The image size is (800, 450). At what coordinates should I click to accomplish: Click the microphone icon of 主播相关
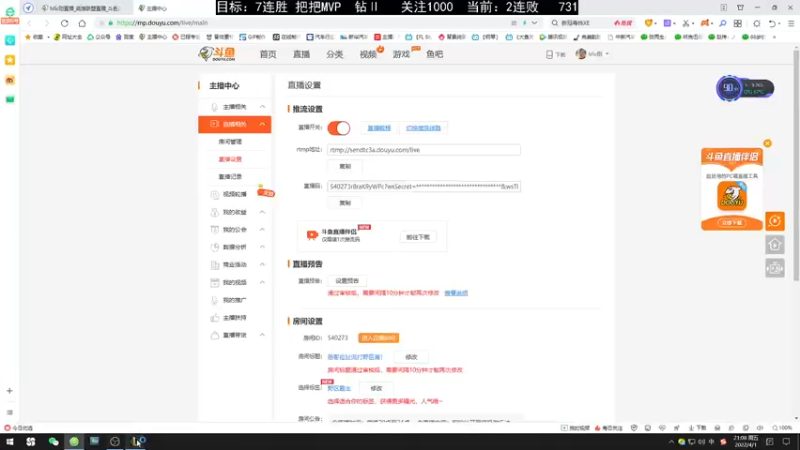[x=214, y=107]
